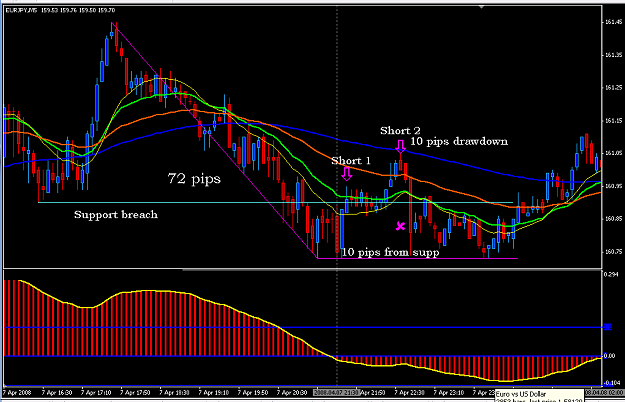Click the "72 pips" annotation
The width and height of the screenshot is (625, 402).
click(x=194, y=178)
